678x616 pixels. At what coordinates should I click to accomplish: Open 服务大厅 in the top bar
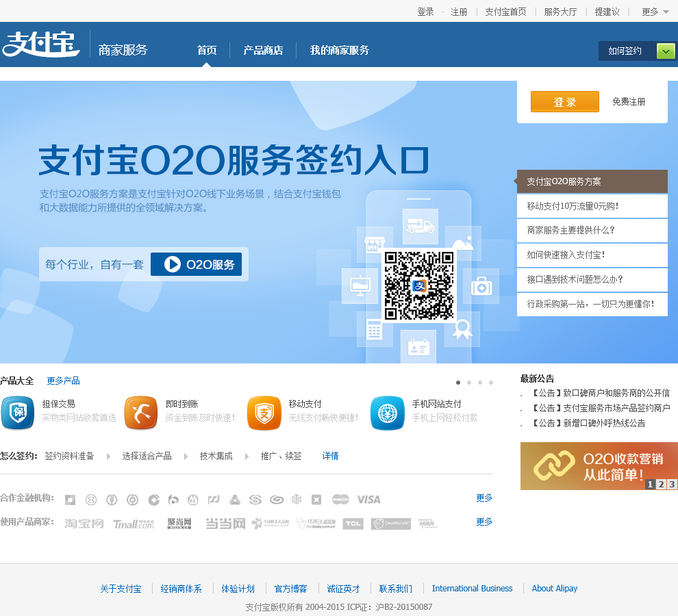pyautogui.click(x=560, y=12)
